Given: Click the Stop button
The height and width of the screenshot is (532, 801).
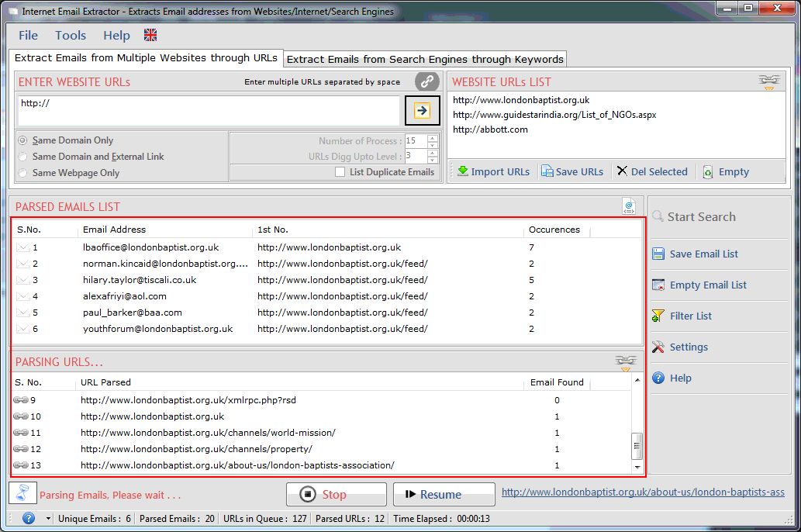Looking at the screenshot, I should pos(336,494).
